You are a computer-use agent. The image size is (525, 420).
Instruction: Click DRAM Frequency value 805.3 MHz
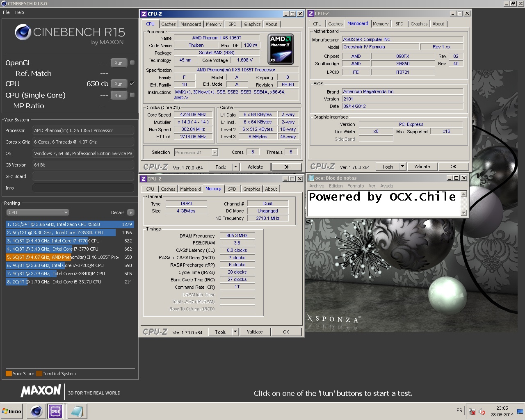237,235
